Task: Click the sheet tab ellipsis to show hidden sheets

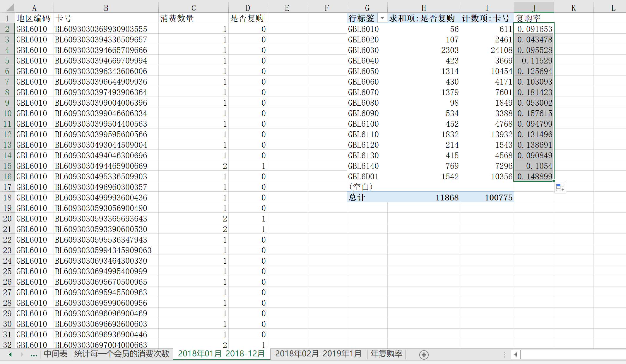Action: pos(34,355)
